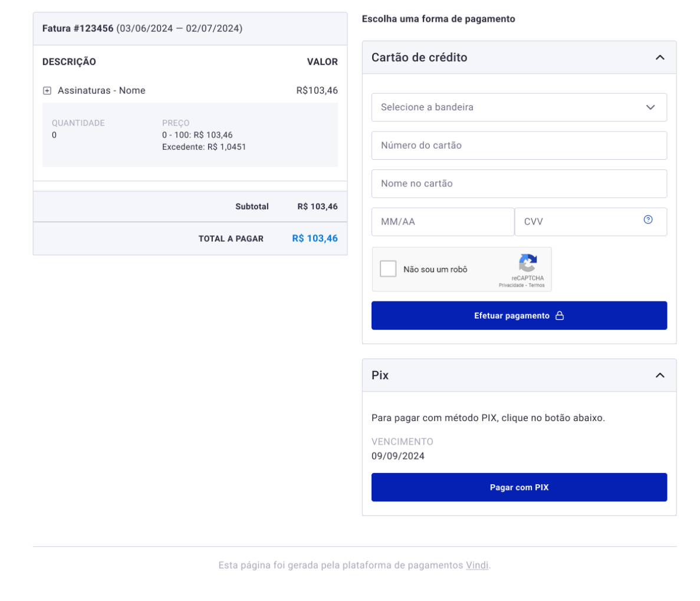The height and width of the screenshot is (601, 700).
Task: Open the Vindi link in footer
Action: 477,565
